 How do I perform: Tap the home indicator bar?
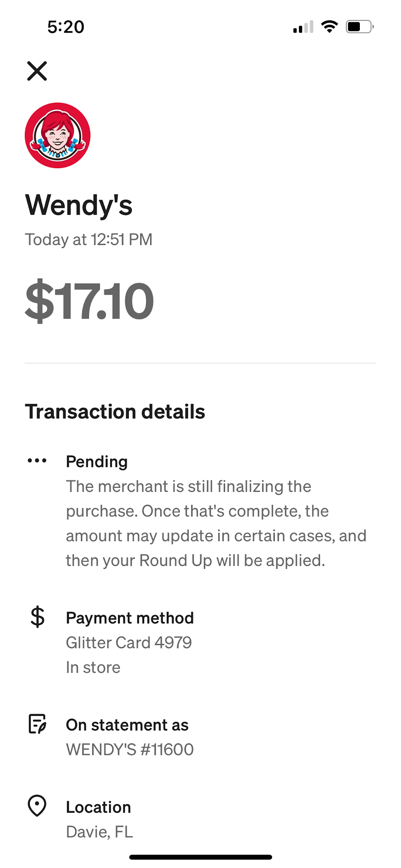click(200, 857)
